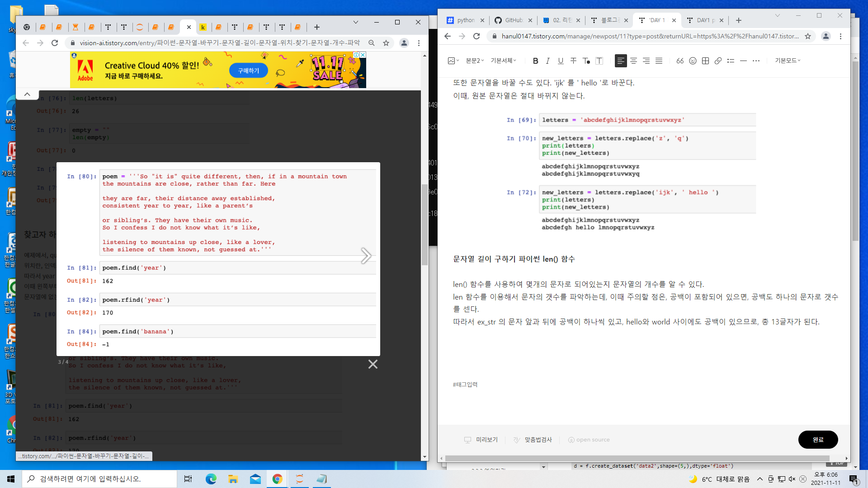Open the emoji picker

[x=693, y=61]
